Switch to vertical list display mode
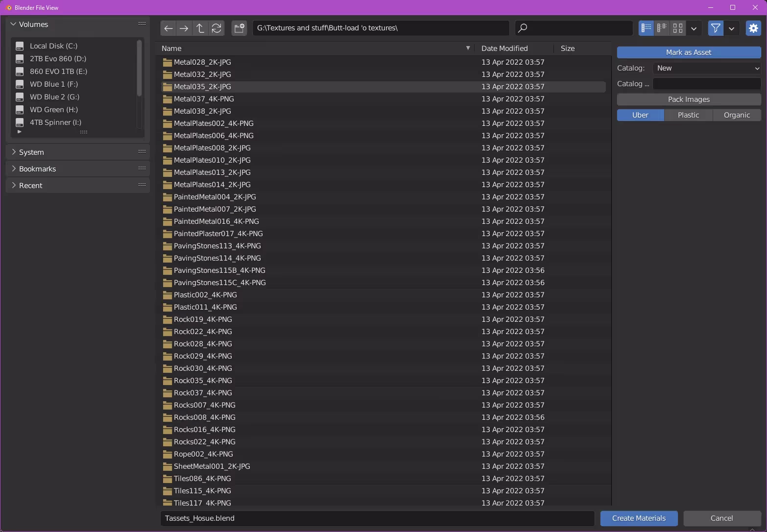Screen dimensions: 767x532 (646, 28)
